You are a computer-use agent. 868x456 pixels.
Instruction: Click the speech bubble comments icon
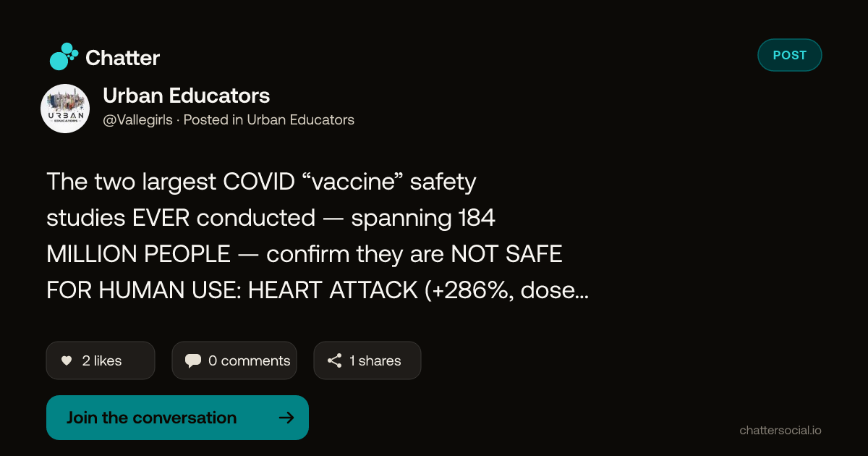tap(193, 360)
